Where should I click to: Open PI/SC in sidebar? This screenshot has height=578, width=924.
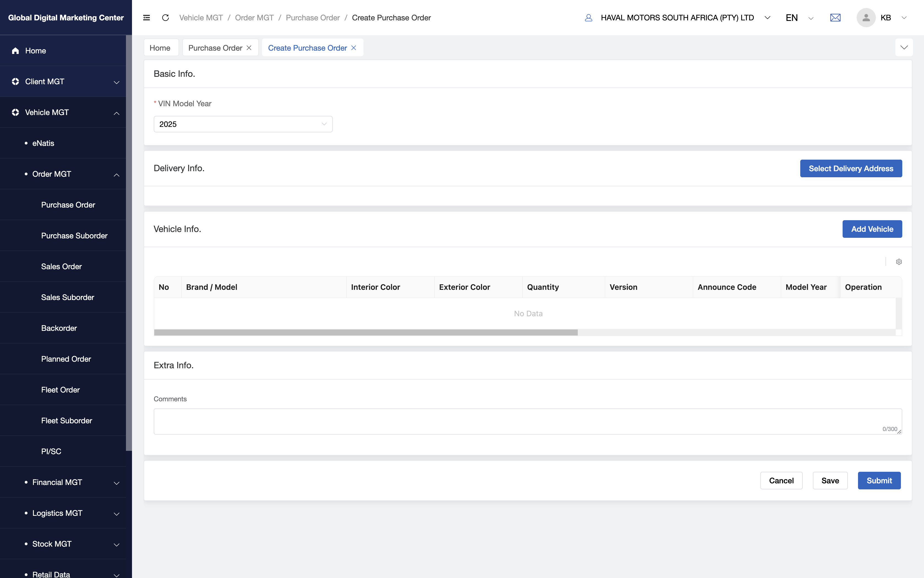(x=63, y=451)
